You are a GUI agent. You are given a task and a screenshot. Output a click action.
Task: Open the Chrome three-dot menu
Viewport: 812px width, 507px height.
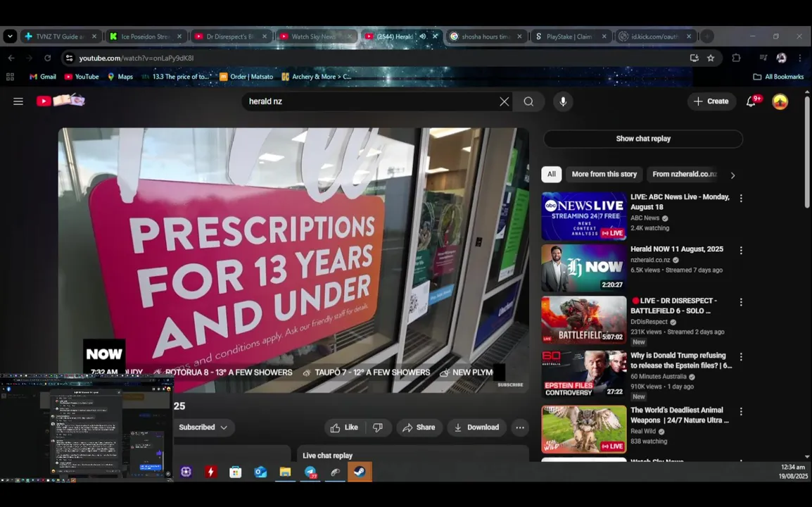click(x=800, y=58)
